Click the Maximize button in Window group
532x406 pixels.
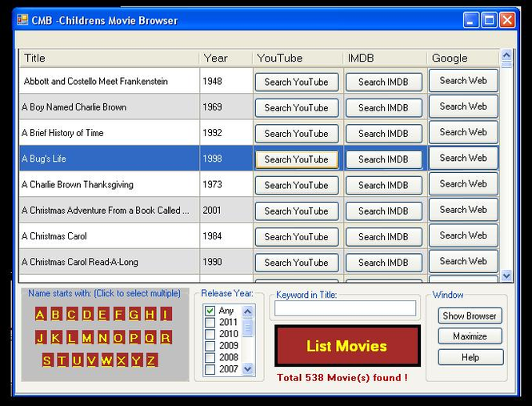(470, 336)
